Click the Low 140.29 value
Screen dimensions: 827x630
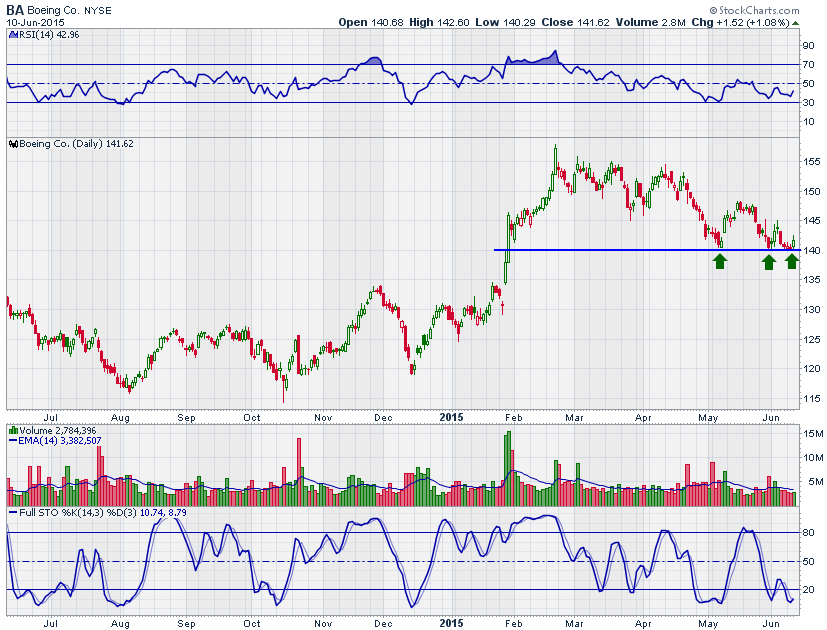pyautogui.click(x=505, y=23)
